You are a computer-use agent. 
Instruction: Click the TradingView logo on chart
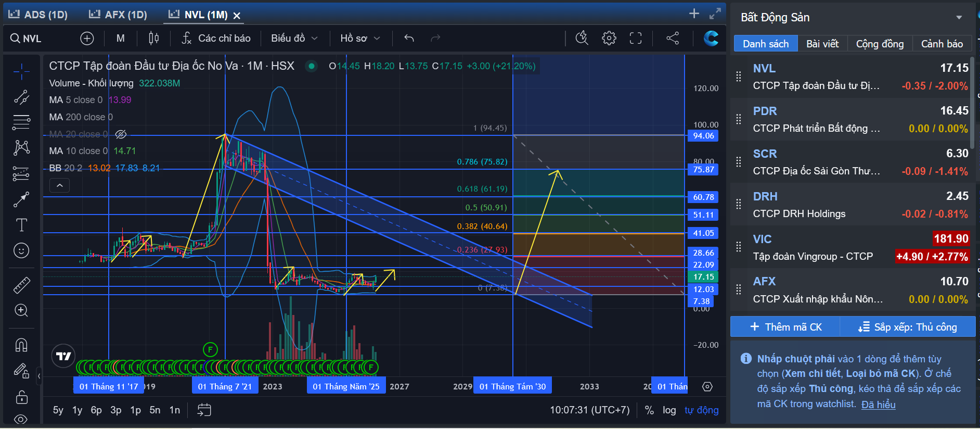click(x=63, y=356)
